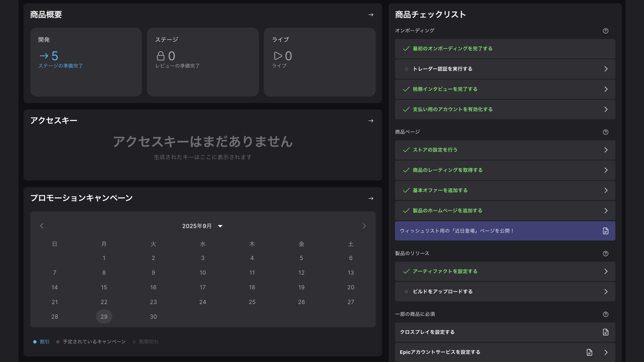Expand ストアの設定を行う with its chevron
Viewport: 644px width, 362px height.
606,150
